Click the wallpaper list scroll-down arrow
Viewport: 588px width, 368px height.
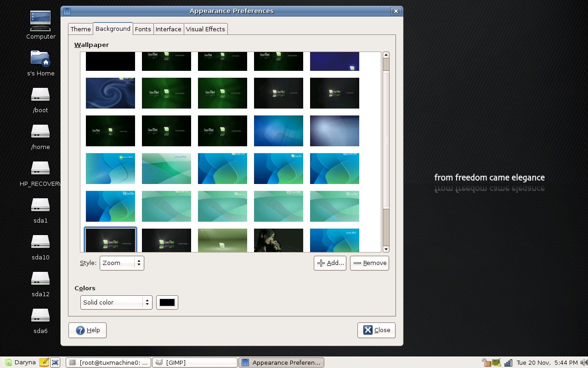[x=386, y=249]
